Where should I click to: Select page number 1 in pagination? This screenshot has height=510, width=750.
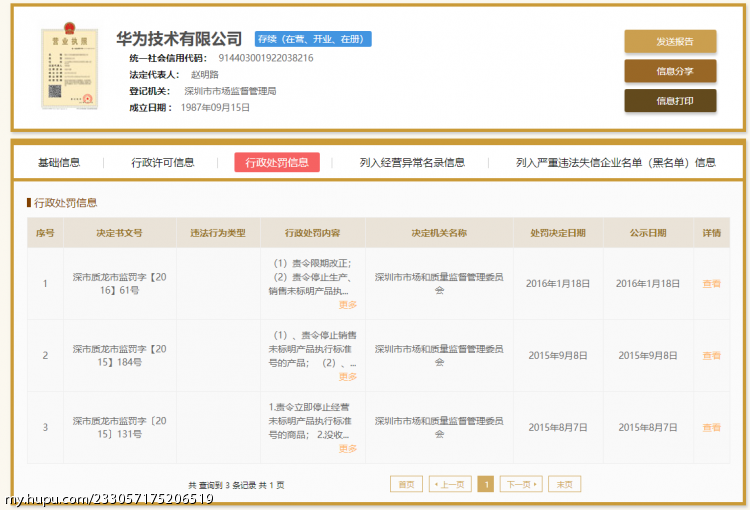pyautogui.click(x=485, y=484)
